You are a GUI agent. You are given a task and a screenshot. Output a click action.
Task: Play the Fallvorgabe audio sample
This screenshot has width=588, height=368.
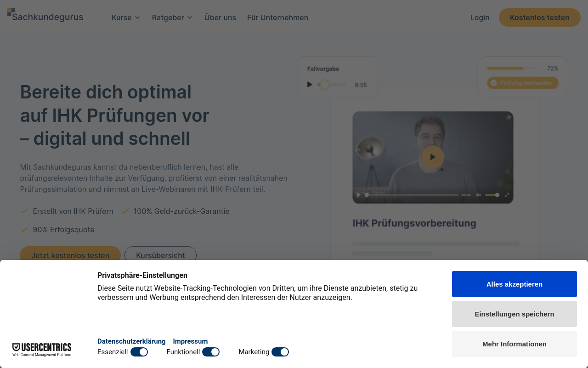coord(309,84)
